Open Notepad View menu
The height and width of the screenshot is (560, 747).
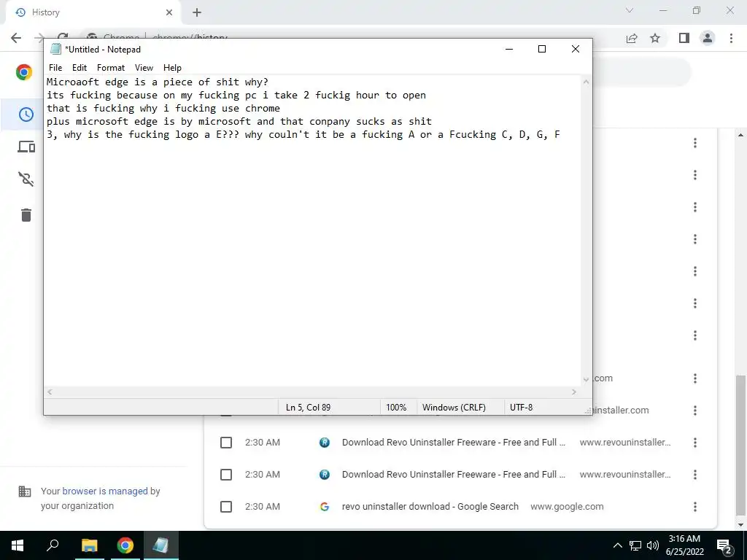[x=144, y=68]
